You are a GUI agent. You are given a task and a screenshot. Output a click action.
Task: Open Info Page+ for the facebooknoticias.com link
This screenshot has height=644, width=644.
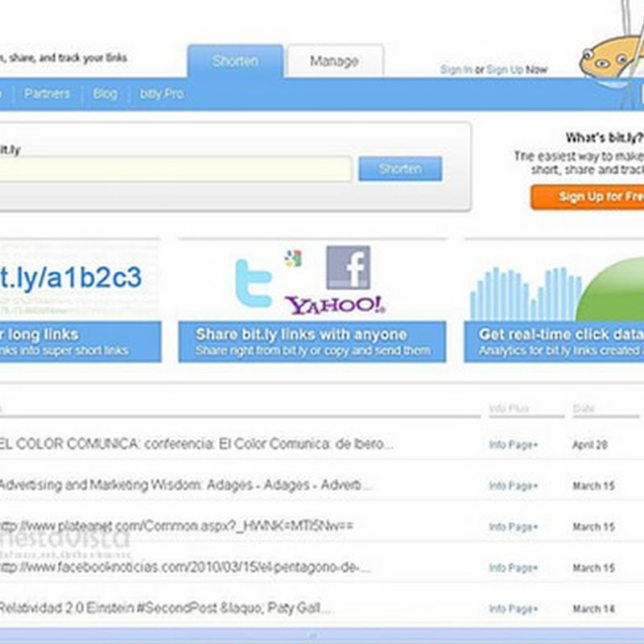[x=514, y=568]
